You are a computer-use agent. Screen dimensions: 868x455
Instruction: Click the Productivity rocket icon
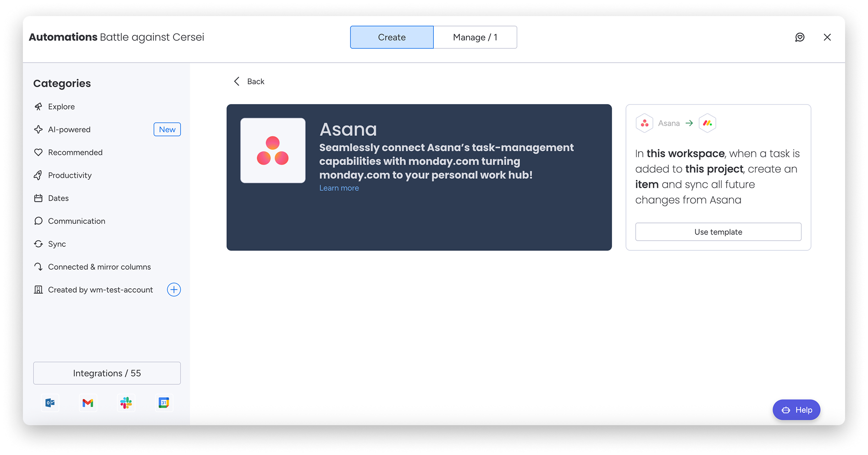click(39, 175)
